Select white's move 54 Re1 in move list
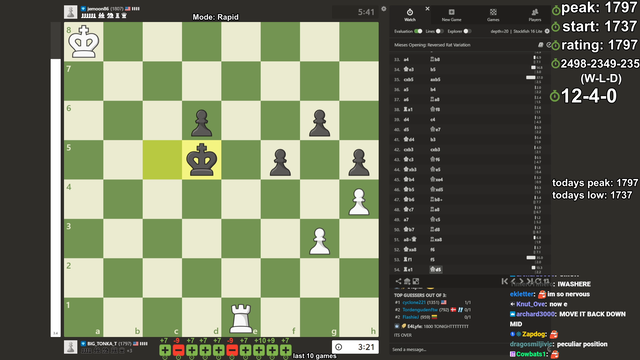The image size is (640, 360). (x=408, y=269)
